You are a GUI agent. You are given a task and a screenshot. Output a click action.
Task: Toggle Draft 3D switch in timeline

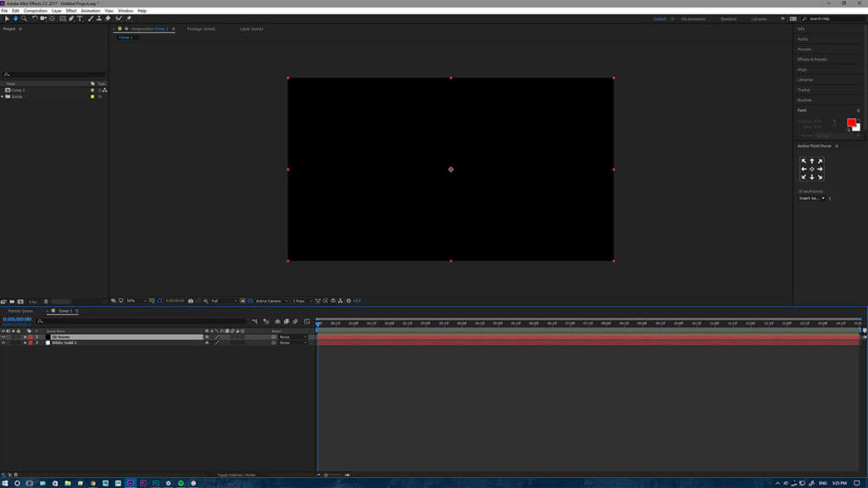(x=266, y=321)
